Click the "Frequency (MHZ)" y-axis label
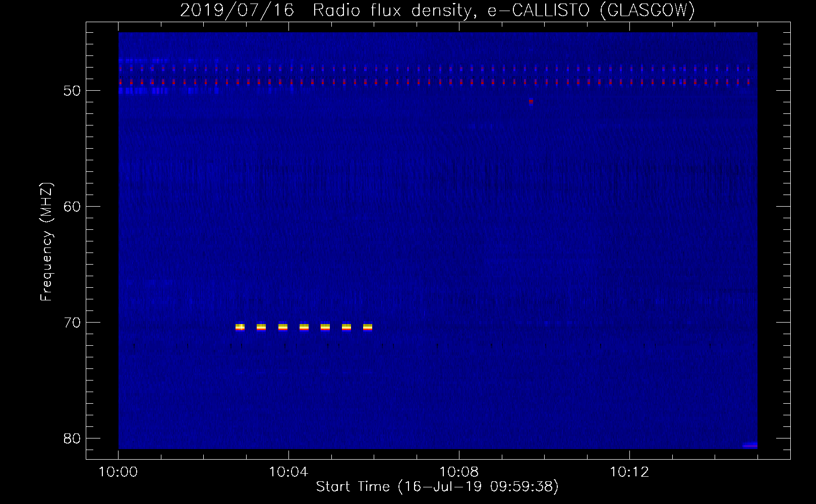Image resolution: width=816 pixels, height=504 pixels. coord(46,242)
